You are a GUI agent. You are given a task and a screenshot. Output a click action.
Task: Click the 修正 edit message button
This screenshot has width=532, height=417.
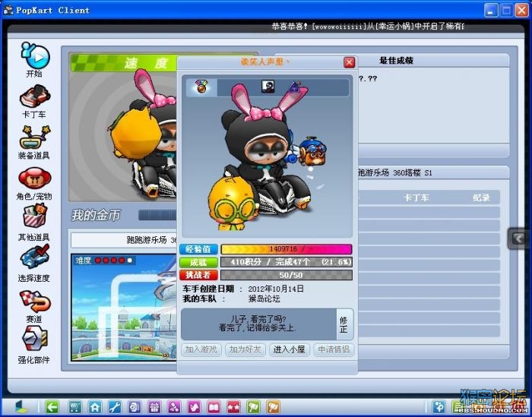point(344,324)
